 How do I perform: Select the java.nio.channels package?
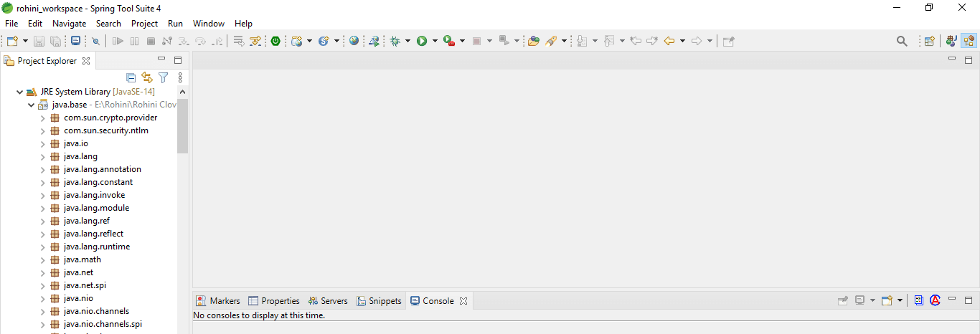point(96,311)
